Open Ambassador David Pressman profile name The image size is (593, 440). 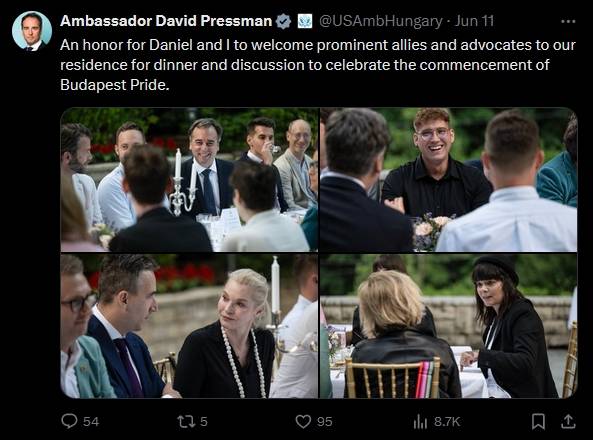tap(166, 21)
